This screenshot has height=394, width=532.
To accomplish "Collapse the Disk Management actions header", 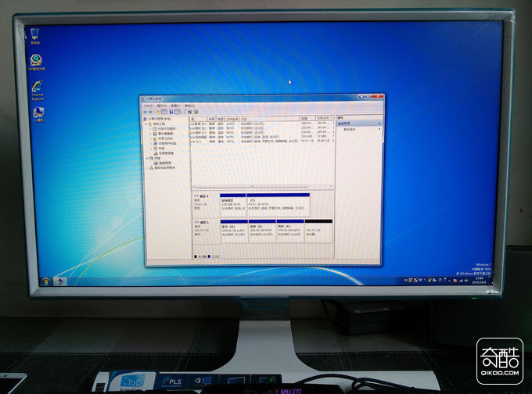I will [x=379, y=123].
